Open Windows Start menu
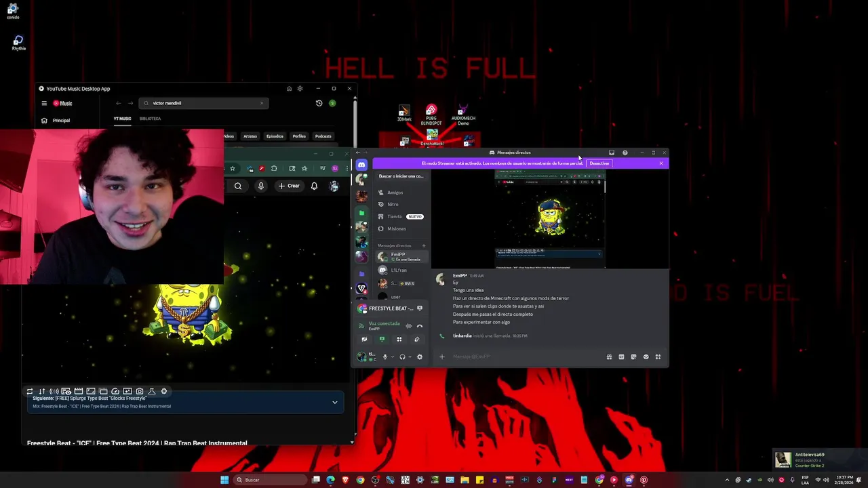 [x=224, y=480]
